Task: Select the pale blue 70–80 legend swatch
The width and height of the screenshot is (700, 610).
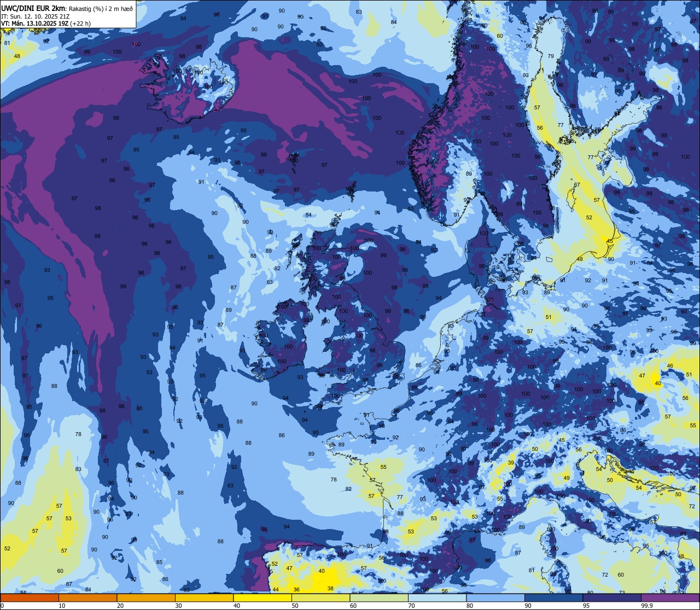Action: (437, 597)
